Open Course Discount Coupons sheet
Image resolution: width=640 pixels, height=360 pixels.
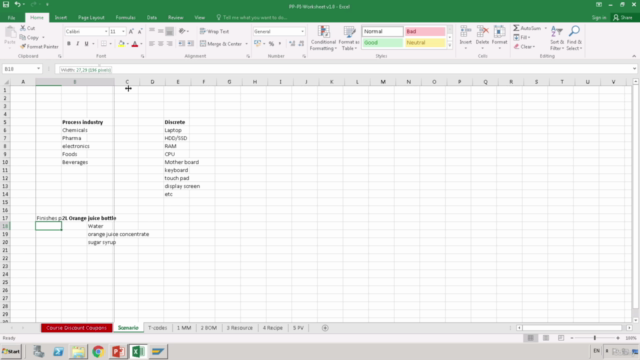pos(76,328)
